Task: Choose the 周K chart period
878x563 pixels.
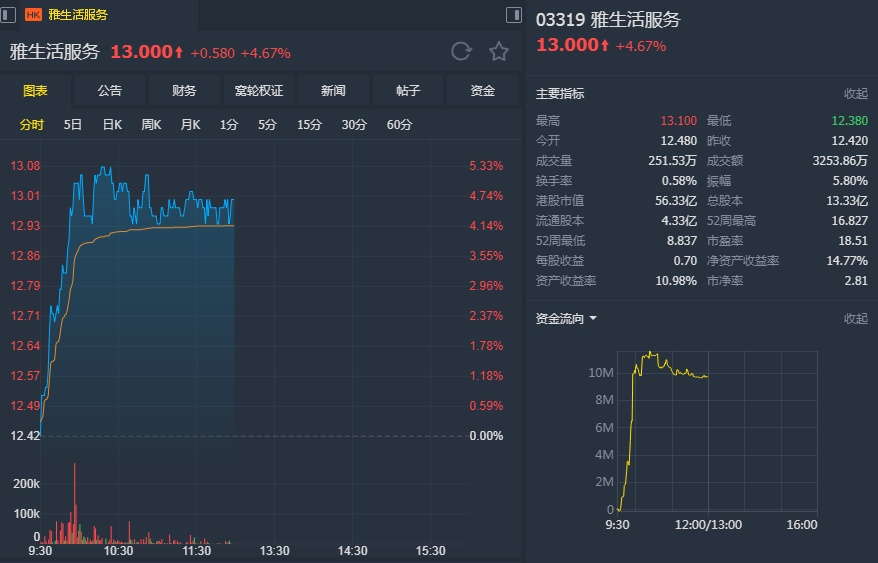Action: pos(151,125)
